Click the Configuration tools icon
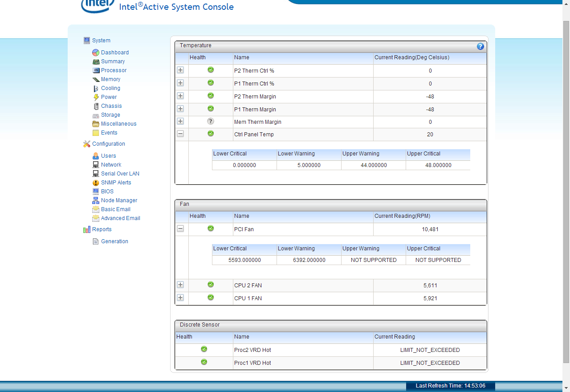 pyautogui.click(x=87, y=144)
